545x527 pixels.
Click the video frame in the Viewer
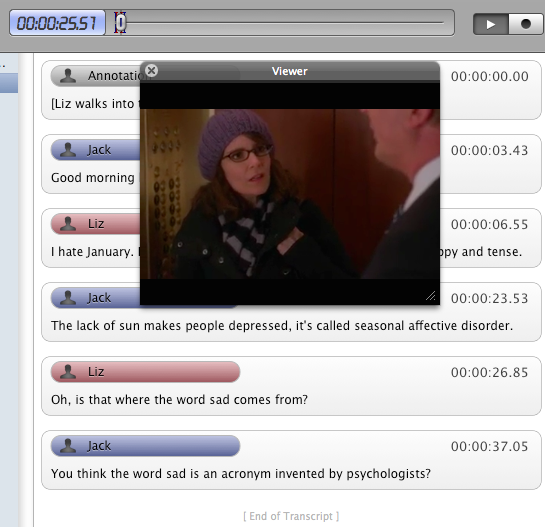pos(290,194)
